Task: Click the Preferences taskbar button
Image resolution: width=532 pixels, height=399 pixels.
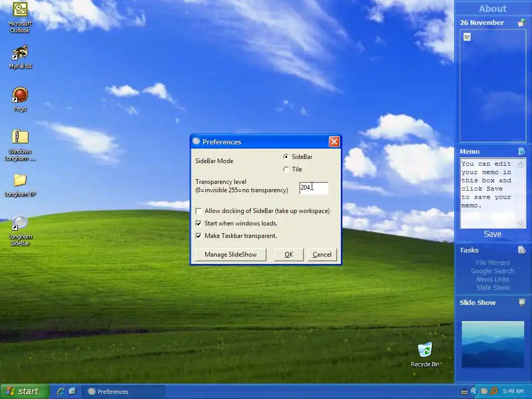Action: click(x=124, y=392)
